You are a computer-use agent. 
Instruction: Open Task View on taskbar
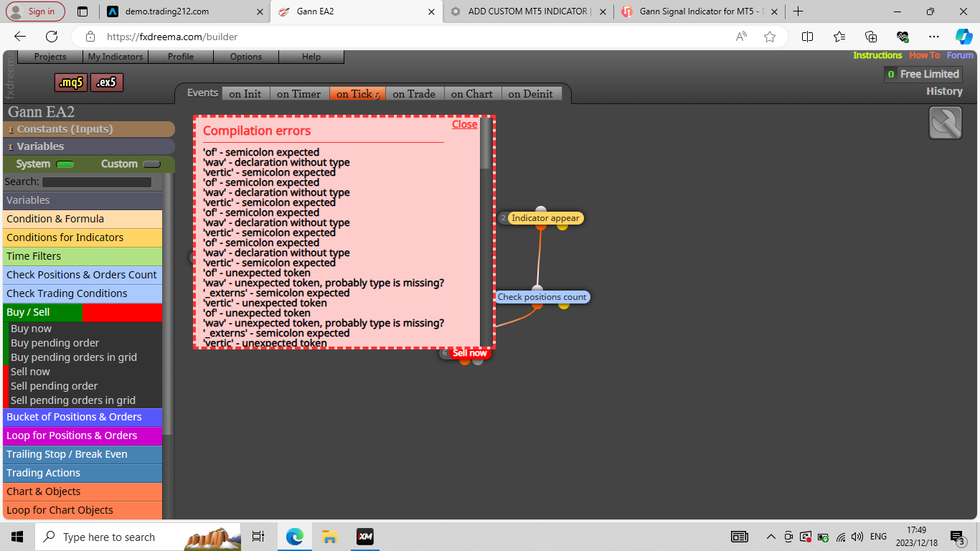(258, 537)
